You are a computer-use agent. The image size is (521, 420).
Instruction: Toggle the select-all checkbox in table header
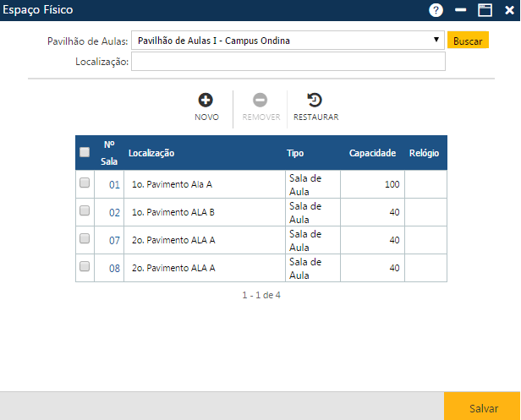coord(85,153)
